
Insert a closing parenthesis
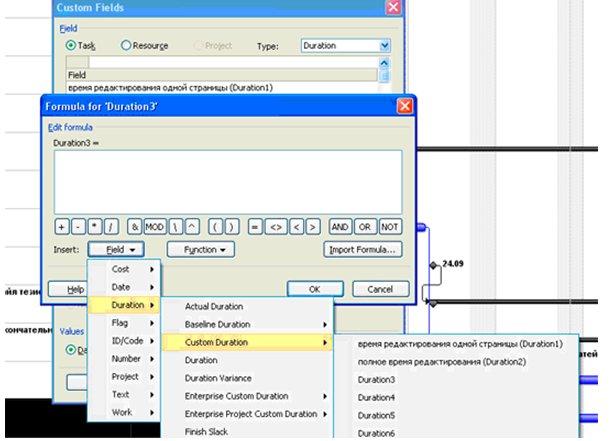232,227
